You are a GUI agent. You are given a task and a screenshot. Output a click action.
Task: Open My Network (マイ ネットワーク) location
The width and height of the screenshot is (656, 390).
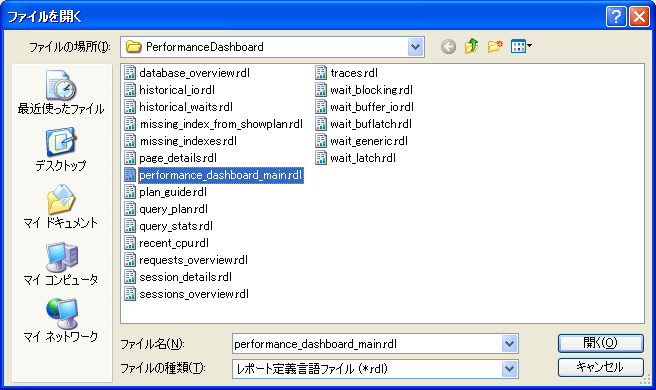tap(62, 320)
